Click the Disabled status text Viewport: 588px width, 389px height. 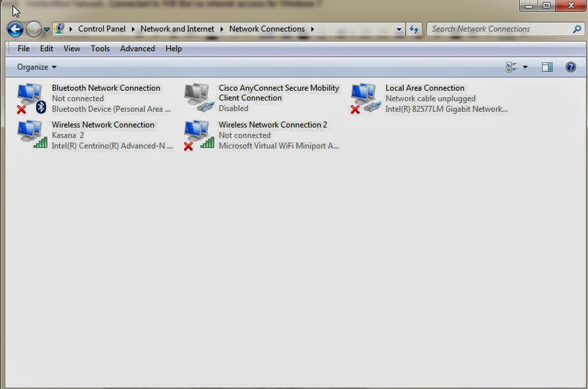[x=233, y=108]
